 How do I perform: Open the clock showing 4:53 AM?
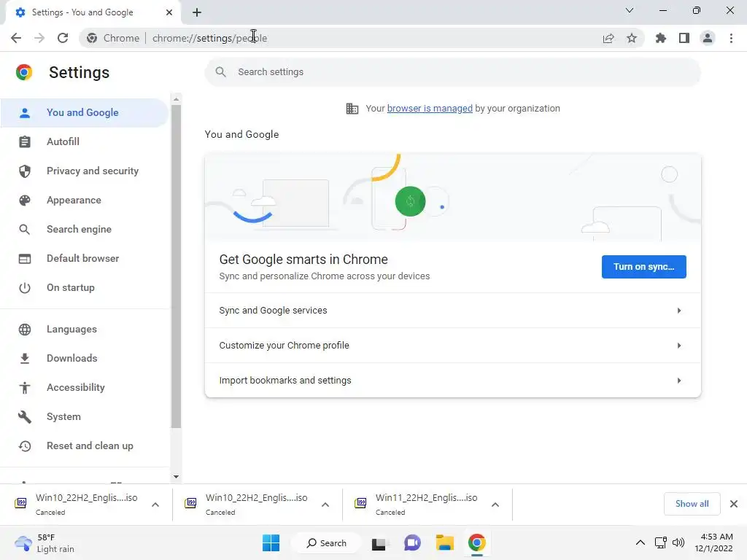713,542
